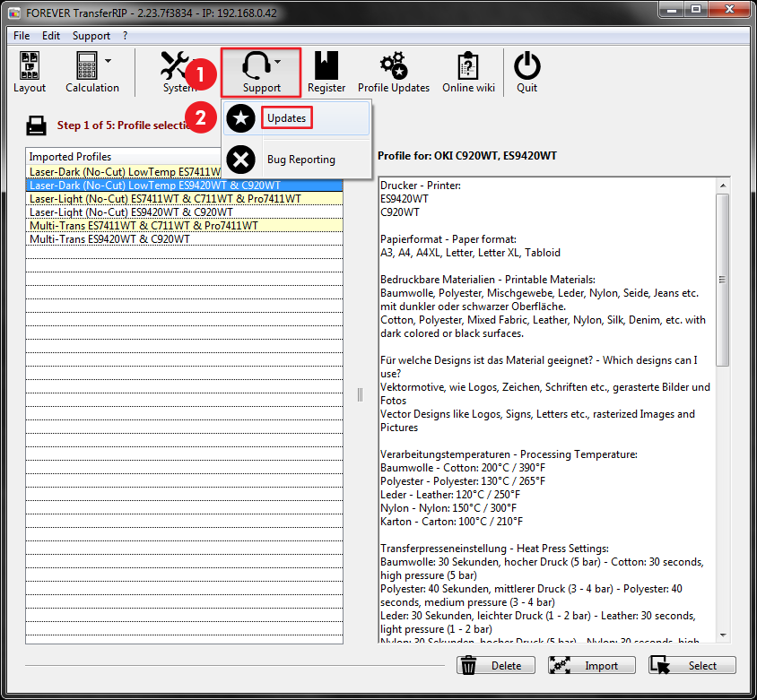Click the 'Baumwolle - Cotton: 200°C / 390°F' line
757x700 pixels.
[x=463, y=468]
